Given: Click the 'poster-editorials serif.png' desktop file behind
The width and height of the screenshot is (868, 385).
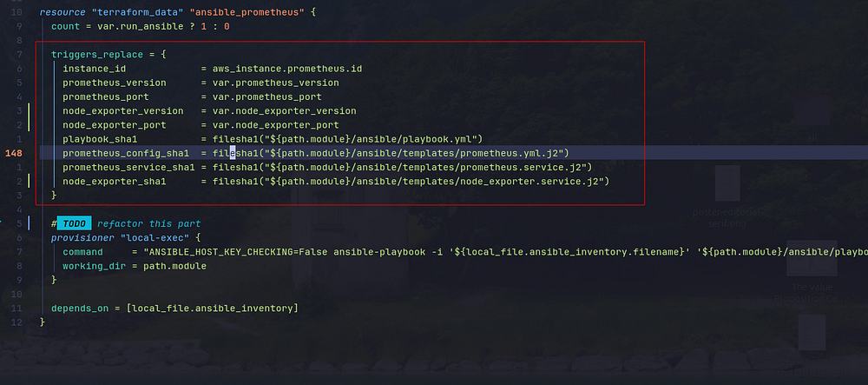Looking at the screenshot, I should (x=727, y=197).
